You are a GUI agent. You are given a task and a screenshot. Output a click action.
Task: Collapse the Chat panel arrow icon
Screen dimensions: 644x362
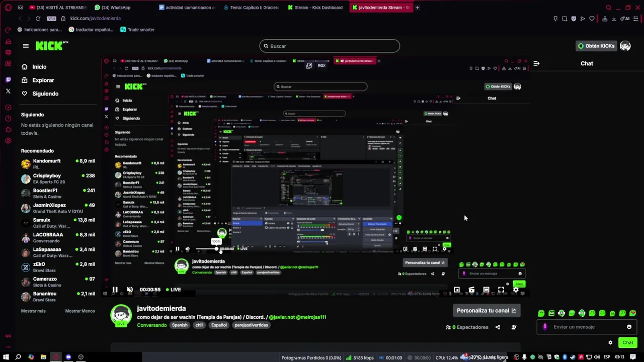(536, 63)
